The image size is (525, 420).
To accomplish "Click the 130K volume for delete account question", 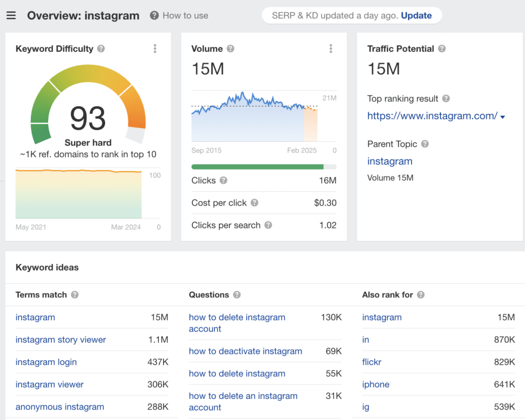I will click(332, 318).
